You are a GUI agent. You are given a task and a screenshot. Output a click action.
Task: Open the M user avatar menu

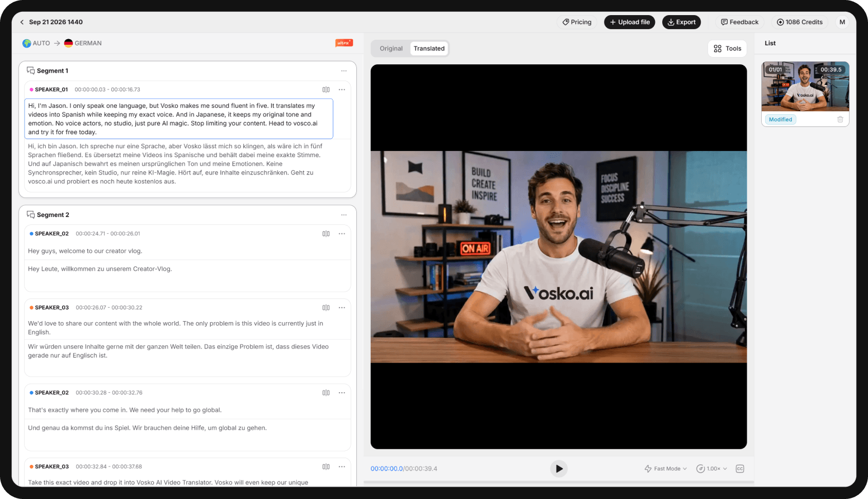click(842, 22)
